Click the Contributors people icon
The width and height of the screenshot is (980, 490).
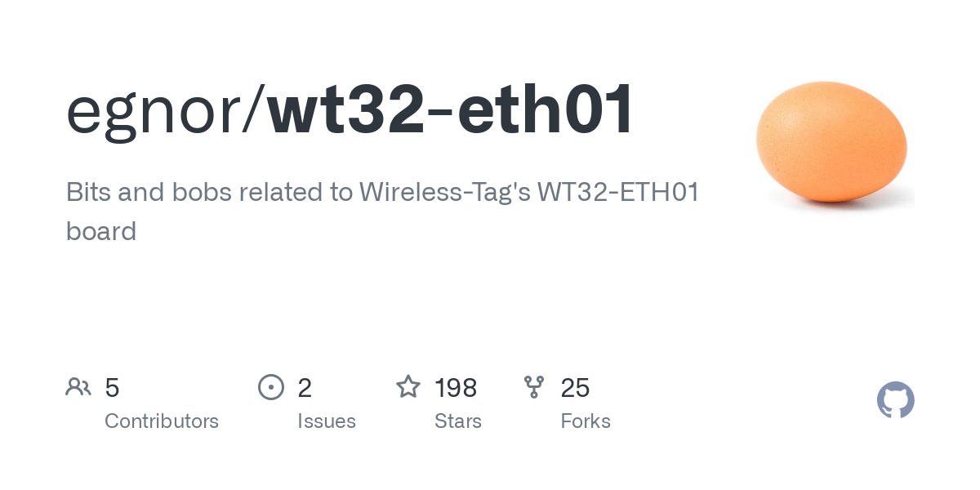78,387
